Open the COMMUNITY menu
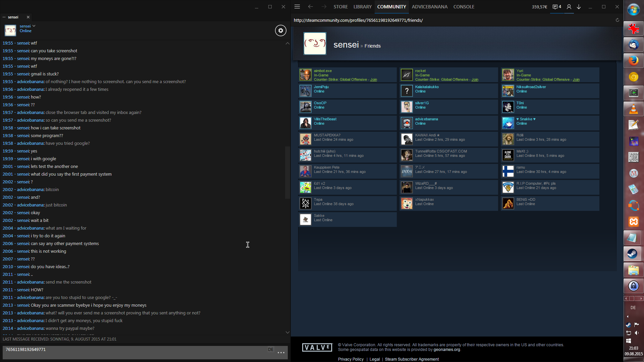The image size is (644, 362). [391, 7]
